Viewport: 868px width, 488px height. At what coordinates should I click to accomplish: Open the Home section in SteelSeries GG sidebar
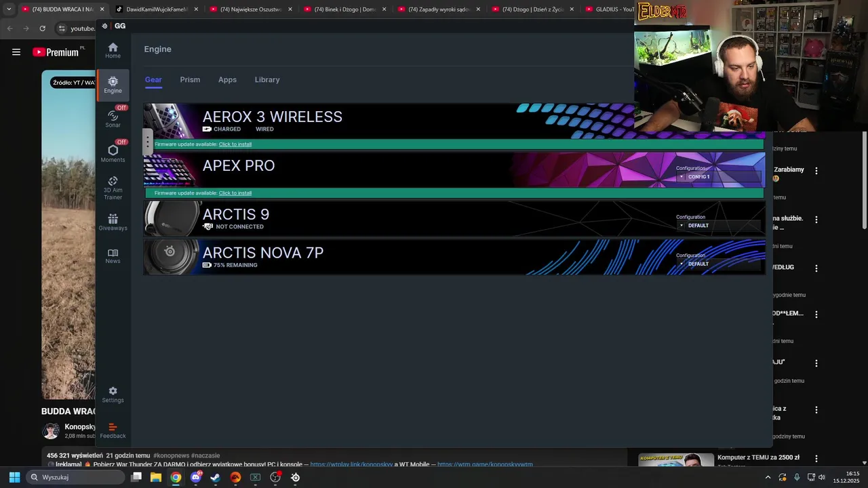click(x=113, y=50)
